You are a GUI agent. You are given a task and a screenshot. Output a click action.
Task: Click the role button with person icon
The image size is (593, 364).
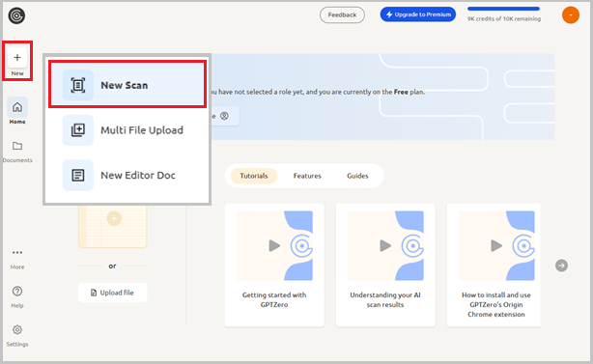pos(225,116)
